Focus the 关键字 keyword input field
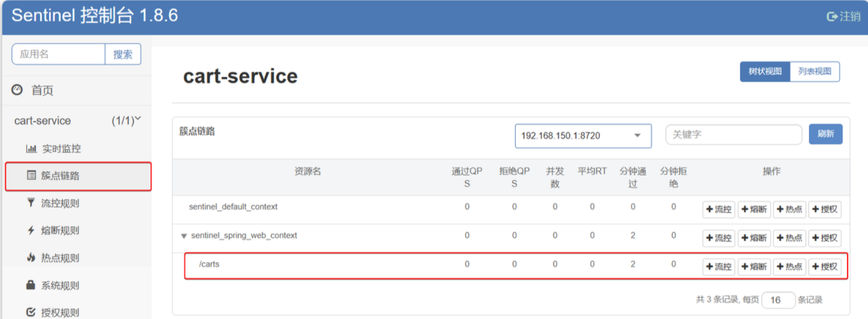This screenshot has width=868, height=319. [x=733, y=135]
